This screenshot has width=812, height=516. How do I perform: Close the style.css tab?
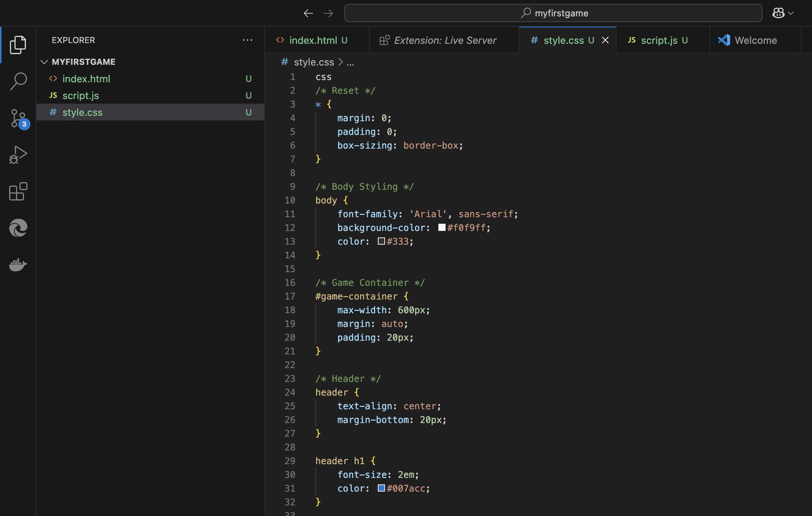(x=605, y=40)
